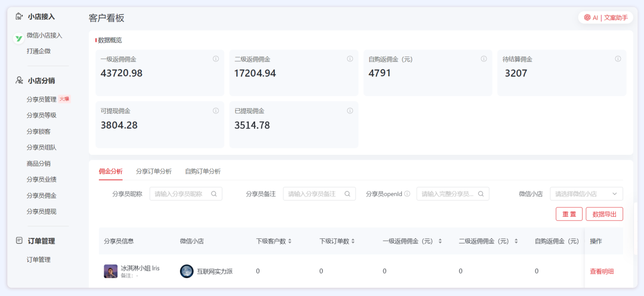Sort by 下级订单数 column arrows

click(x=353, y=241)
